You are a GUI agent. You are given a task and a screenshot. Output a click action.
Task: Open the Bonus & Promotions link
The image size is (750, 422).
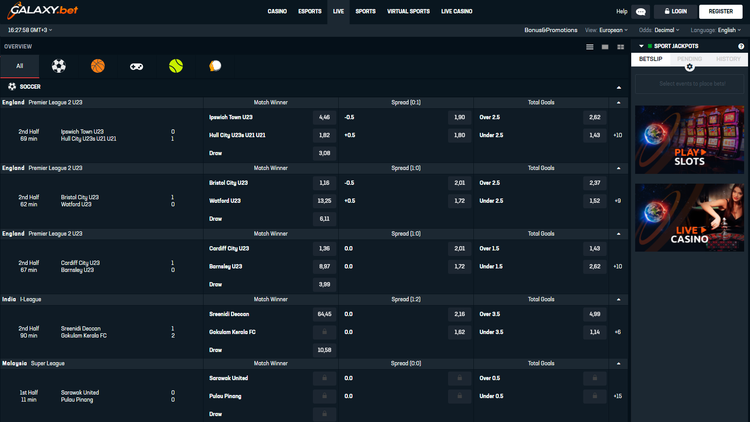[x=551, y=30]
